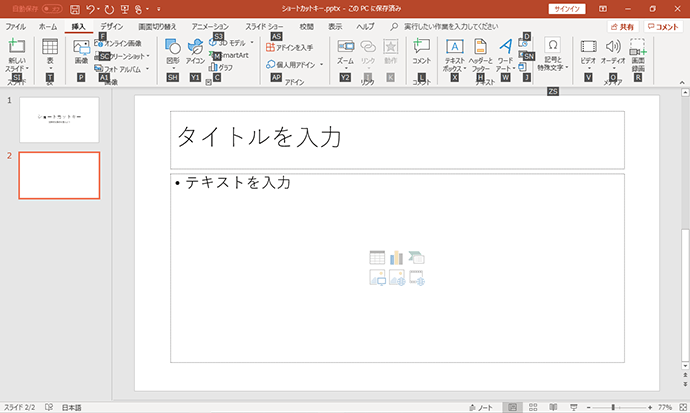Switch to slide sorter view in status bar
Image resolution: width=690 pixels, height=413 pixels.
point(533,407)
